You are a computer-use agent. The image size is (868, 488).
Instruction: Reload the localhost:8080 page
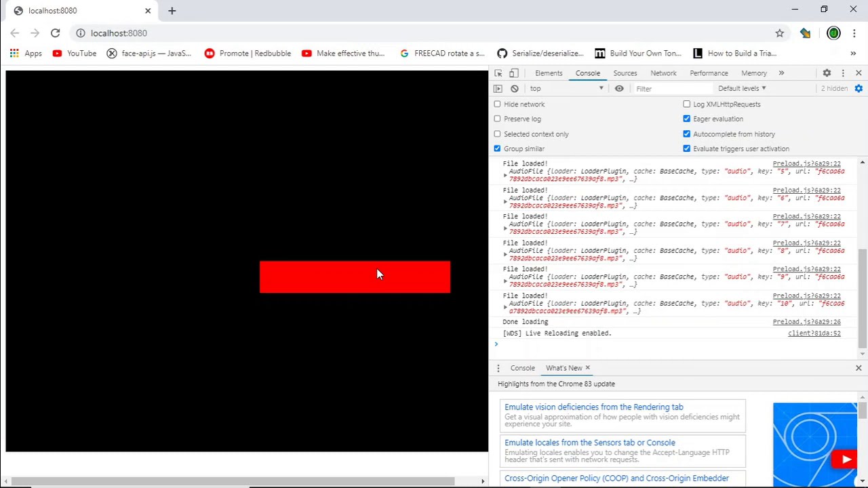(x=55, y=33)
